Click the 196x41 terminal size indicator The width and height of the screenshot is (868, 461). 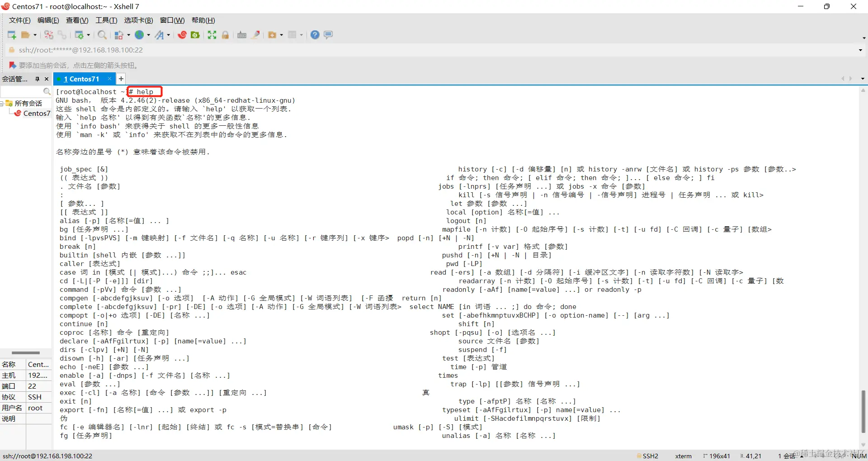717,456
